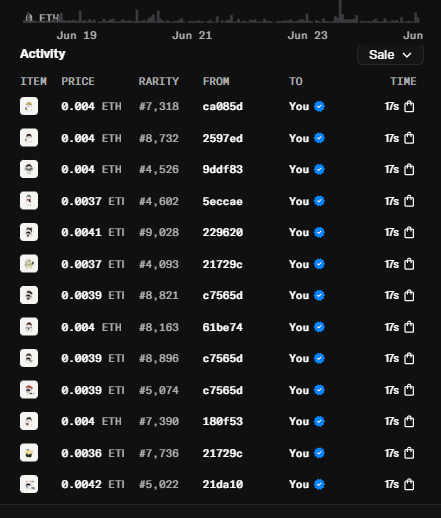Image resolution: width=441 pixels, height=518 pixels.
Task: Open seller address 180f53
Action: [223, 422]
